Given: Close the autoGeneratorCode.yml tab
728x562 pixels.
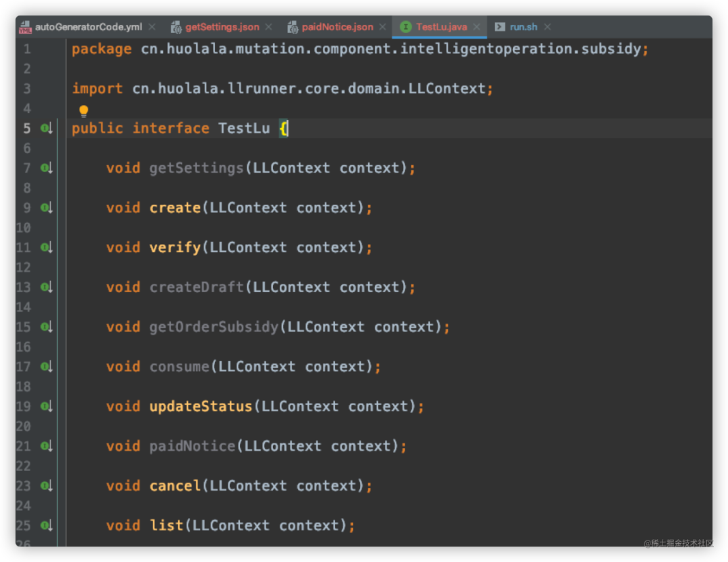Looking at the screenshot, I should pos(152,27).
